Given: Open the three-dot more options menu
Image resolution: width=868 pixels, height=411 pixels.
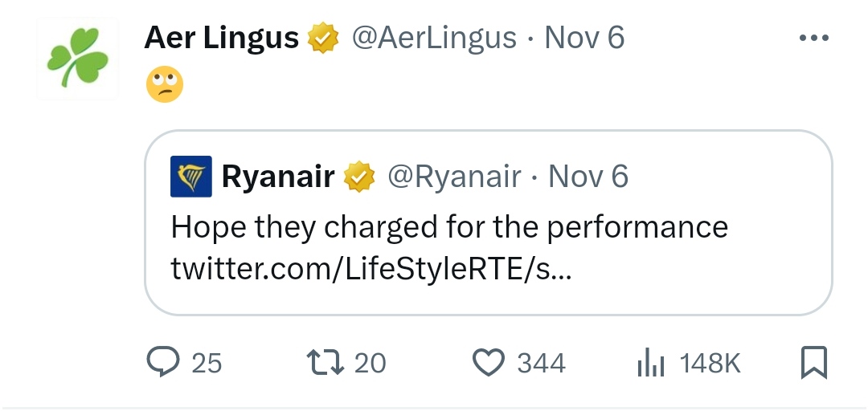Looking at the screenshot, I should [813, 38].
